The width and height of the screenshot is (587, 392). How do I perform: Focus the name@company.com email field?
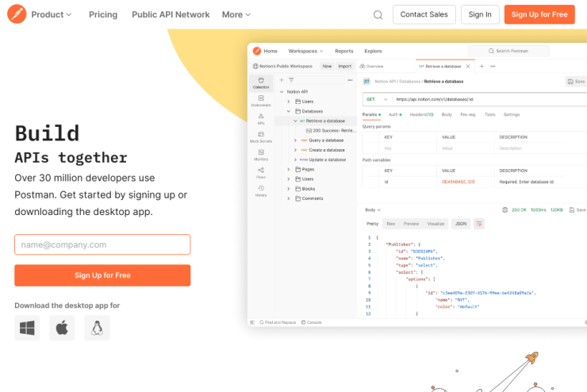[102, 244]
